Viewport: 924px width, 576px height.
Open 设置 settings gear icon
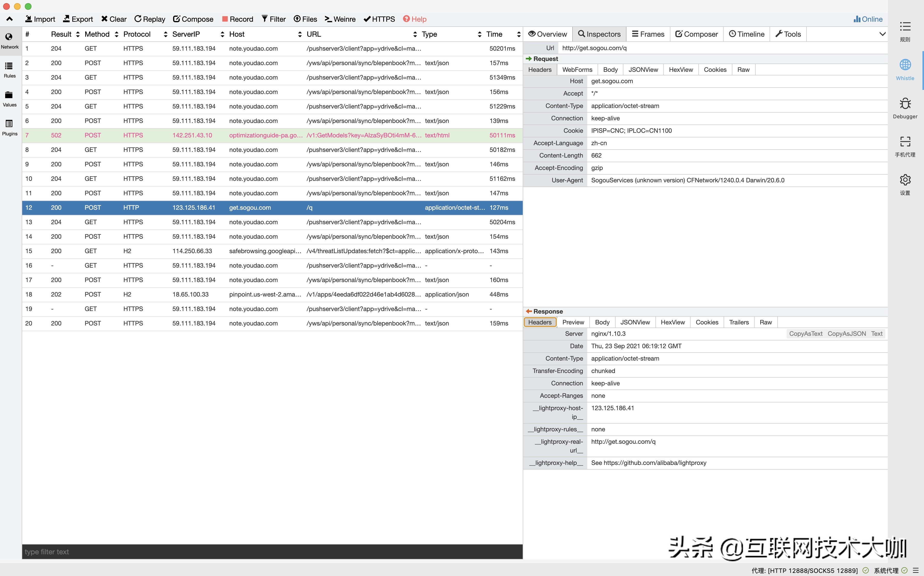[905, 184]
